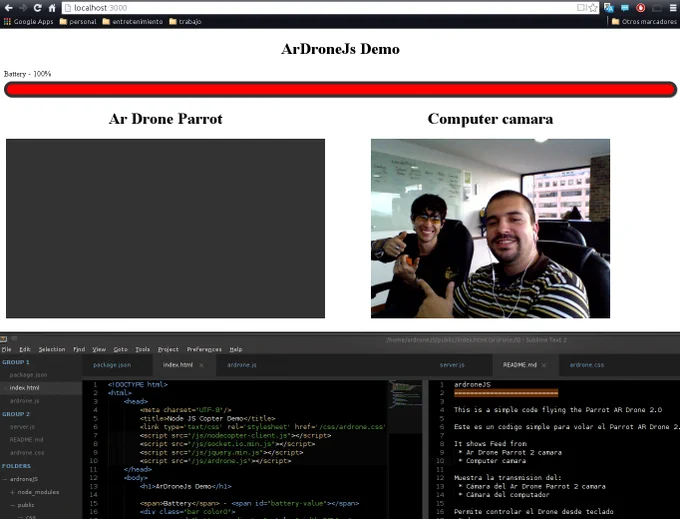The image size is (680, 519).
Task: Open the Edit menu in Sublime Text
Action: tap(25, 349)
